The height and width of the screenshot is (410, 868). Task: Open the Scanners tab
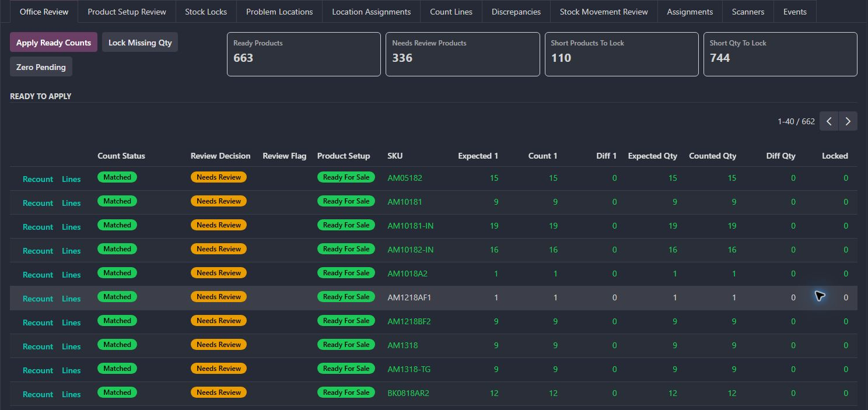click(x=748, y=12)
